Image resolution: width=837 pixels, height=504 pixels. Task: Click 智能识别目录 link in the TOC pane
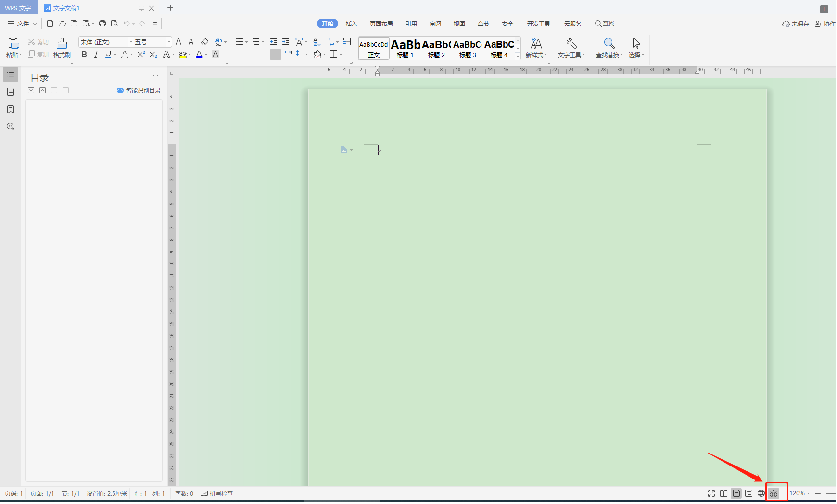139,90
